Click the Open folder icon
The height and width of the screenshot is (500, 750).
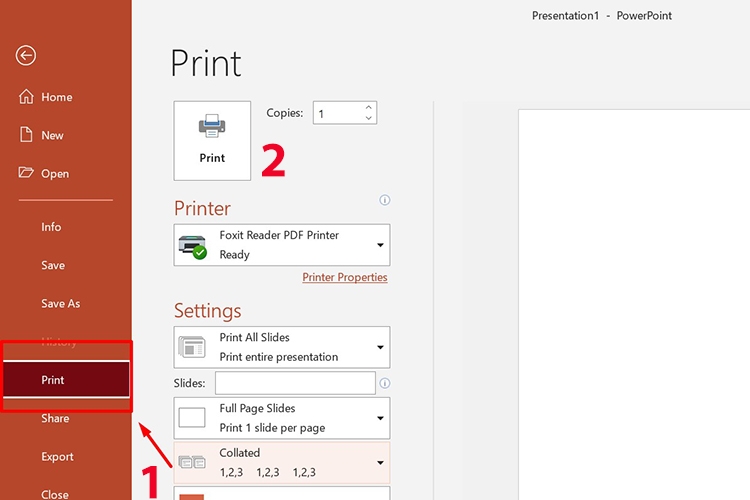26,172
